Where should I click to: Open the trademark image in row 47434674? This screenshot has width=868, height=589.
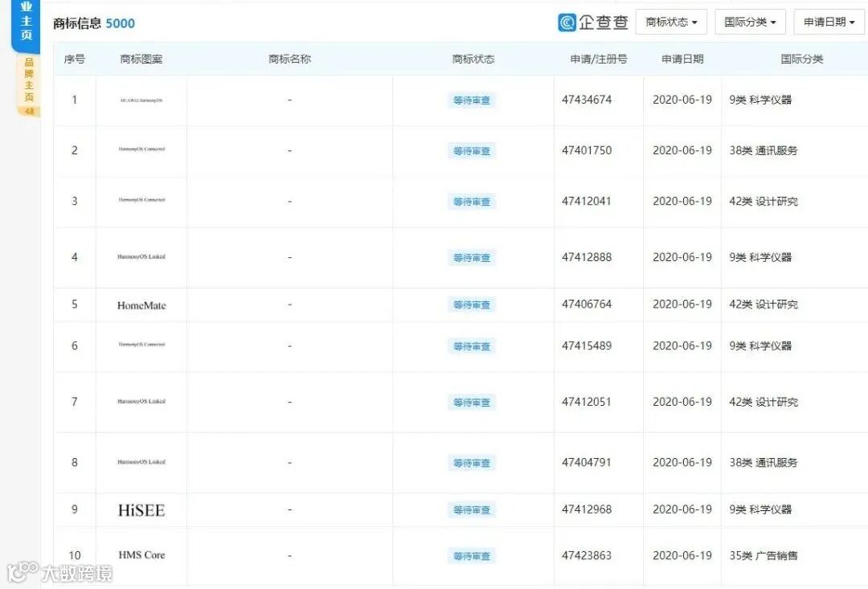[141, 100]
